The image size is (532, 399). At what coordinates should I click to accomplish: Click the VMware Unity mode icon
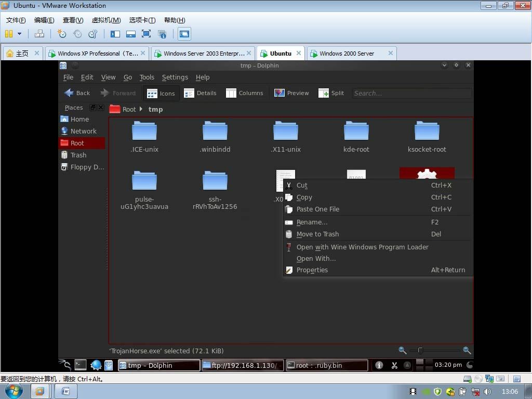[x=162, y=34]
